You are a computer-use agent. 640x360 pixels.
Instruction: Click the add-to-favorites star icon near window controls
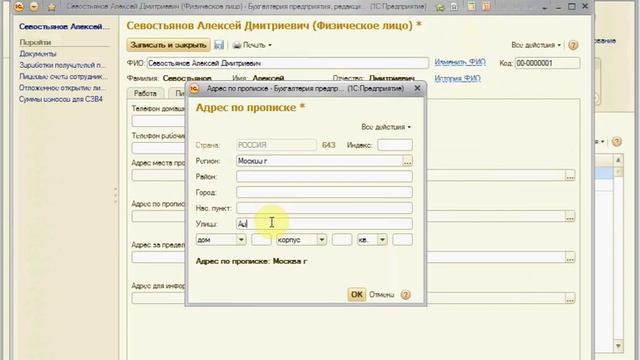[x=440, y=7]
